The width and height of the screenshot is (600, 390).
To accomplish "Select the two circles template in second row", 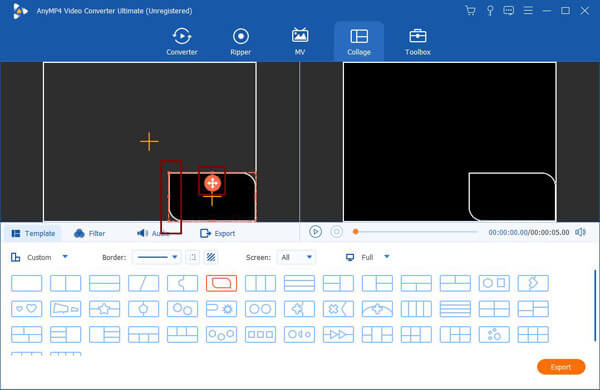I will click(x=260, y=308).
